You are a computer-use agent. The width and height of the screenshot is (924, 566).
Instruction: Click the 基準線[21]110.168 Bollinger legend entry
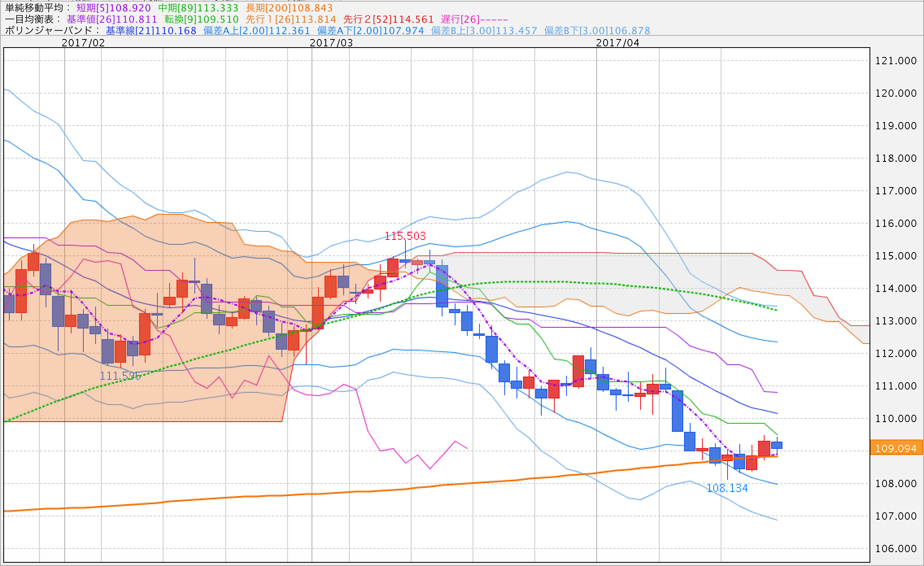(x=151, y=31)
